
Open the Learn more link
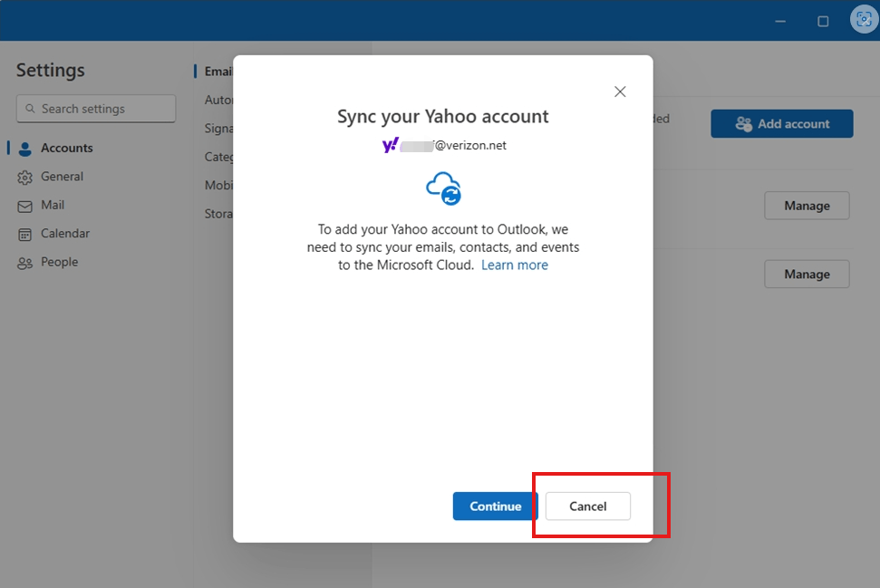pos(514,265)
